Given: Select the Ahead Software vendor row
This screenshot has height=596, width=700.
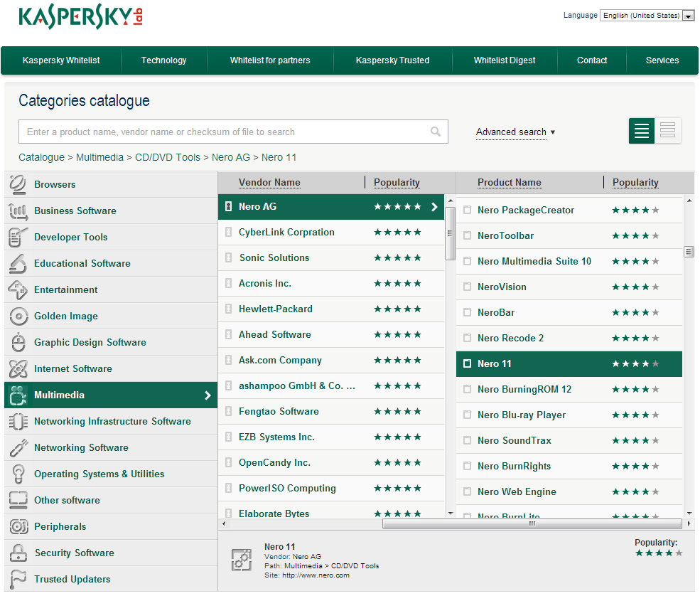Looking at the screenshot, I should click(x=330, y=335).
